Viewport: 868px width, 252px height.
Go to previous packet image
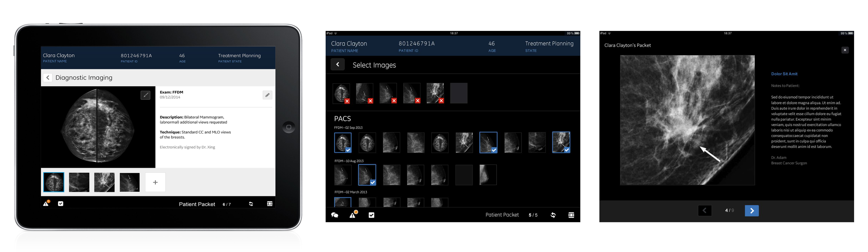pos(705,211)
